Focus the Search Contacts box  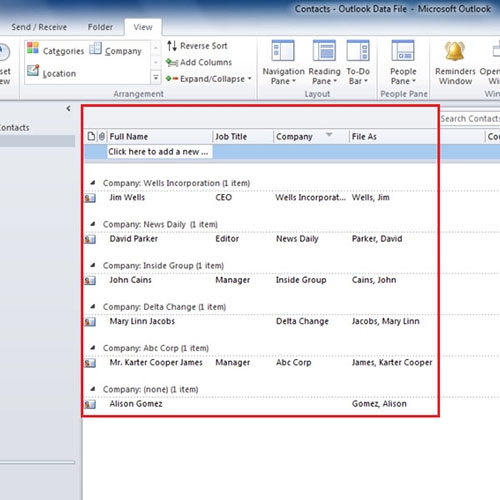click(x=469, y=118)
